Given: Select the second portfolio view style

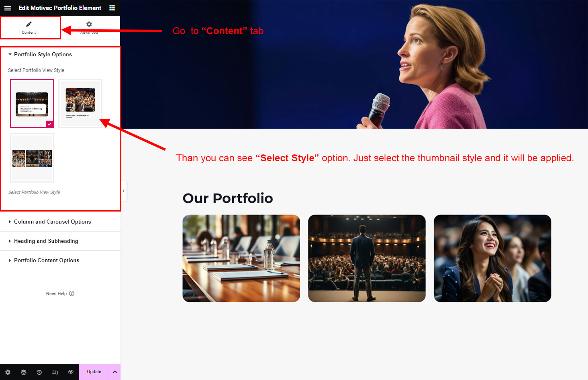Looking at the screenshot, I should pyautogui.click(x=80, y=104).
